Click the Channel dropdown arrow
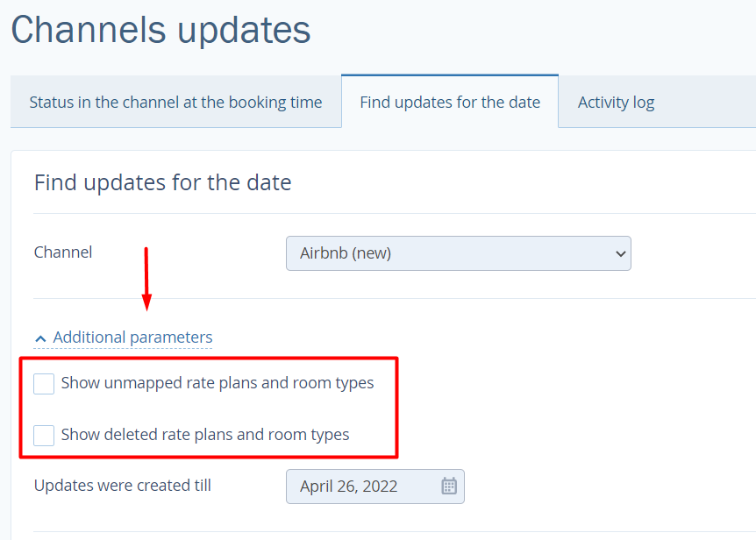This screenshot has width=756, height=540. (621, 253)
